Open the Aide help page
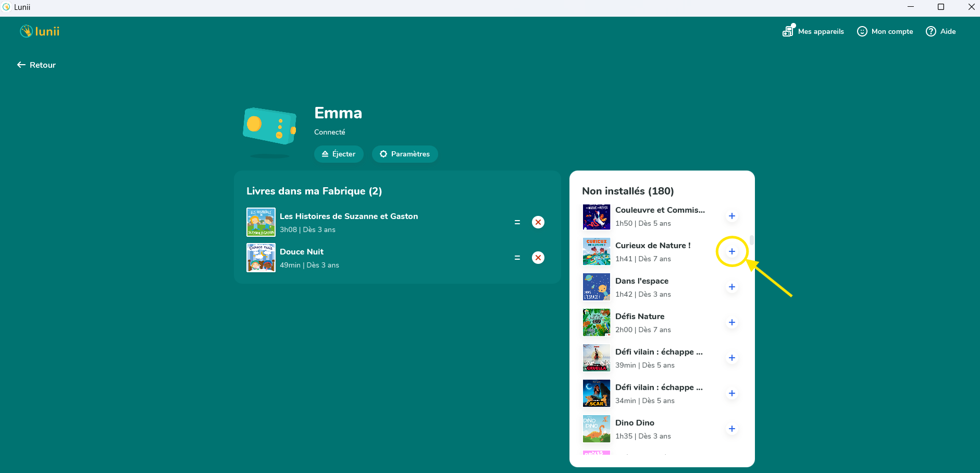The image size is (980, 473). click(940, 31)
